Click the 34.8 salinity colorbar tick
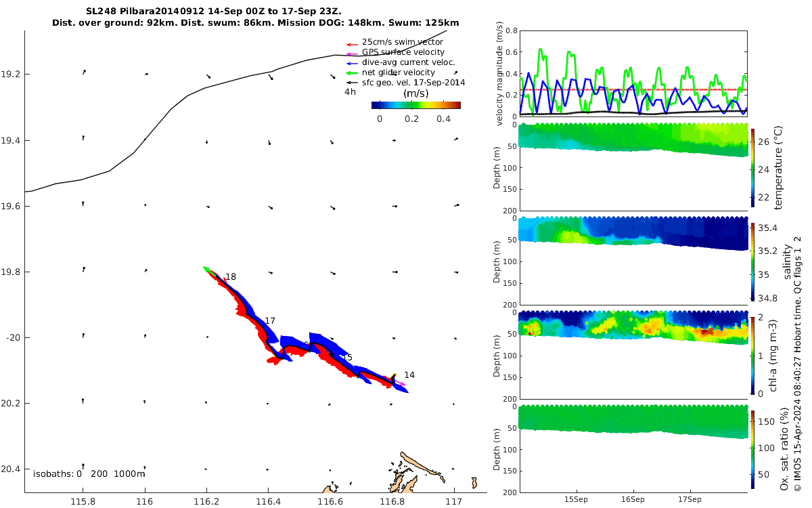The image size is (812, 508). coord(767,298)
